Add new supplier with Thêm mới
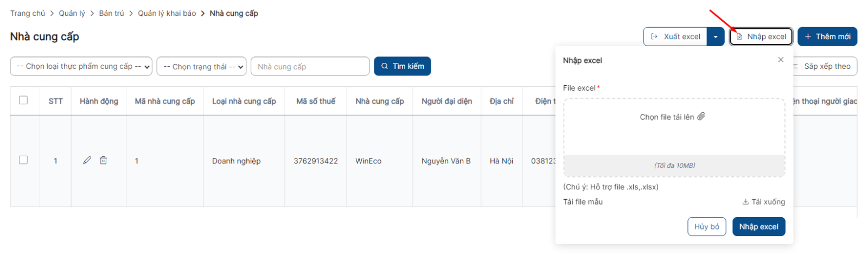Viewport: 868px width, 261px height. pos(827,37)
